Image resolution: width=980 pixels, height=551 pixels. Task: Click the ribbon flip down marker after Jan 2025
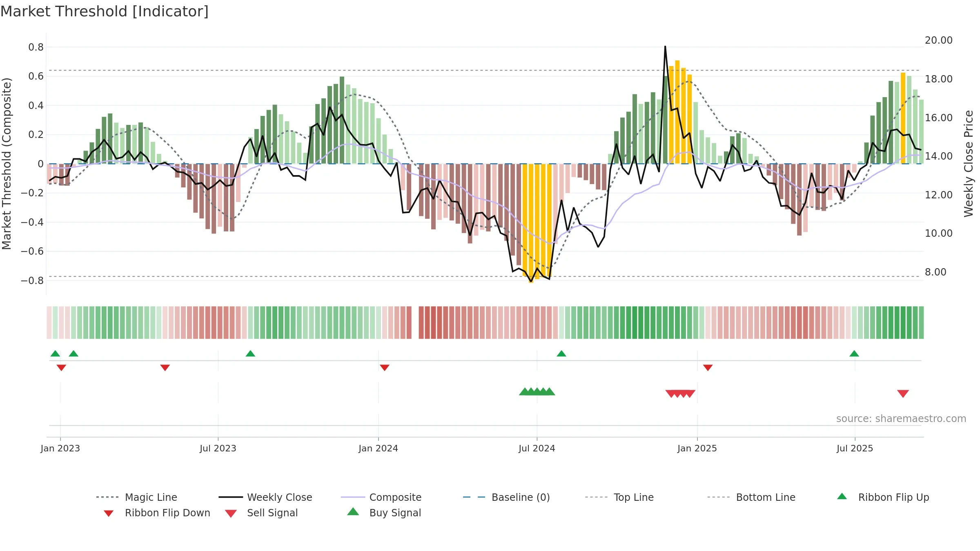708,368
